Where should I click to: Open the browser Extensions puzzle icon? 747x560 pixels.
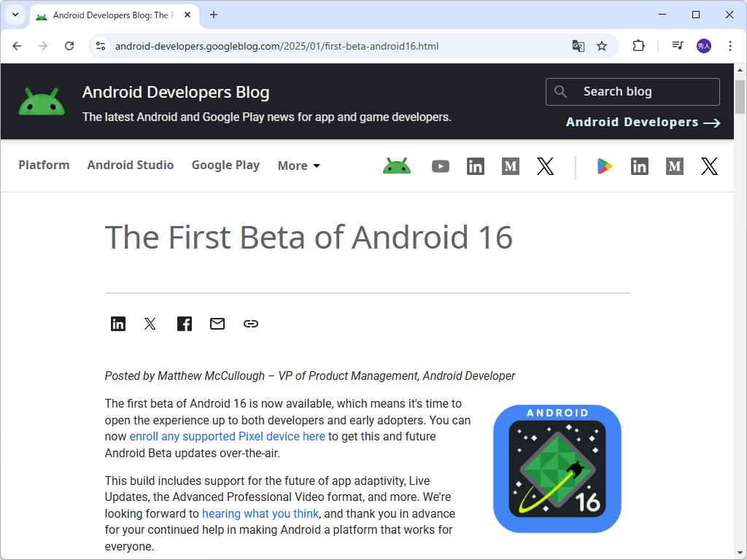point(638,46)
